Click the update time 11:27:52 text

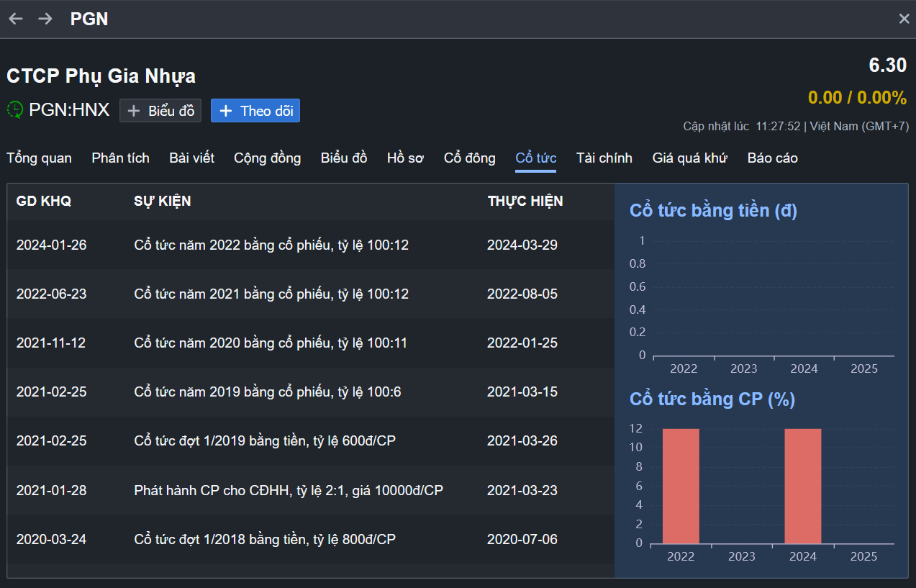pyautogui.click(x=778, y=126)
